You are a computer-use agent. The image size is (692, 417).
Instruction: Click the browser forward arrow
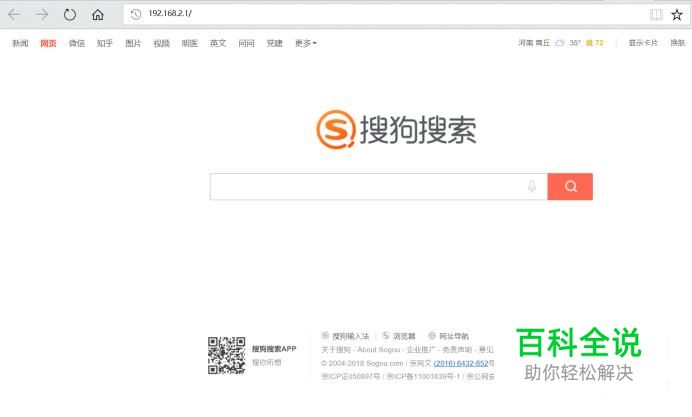(x=42, y=15)
